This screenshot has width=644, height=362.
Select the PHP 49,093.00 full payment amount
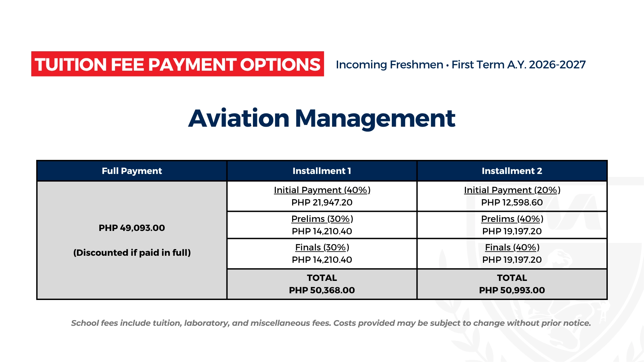click(x=132, y=228)
